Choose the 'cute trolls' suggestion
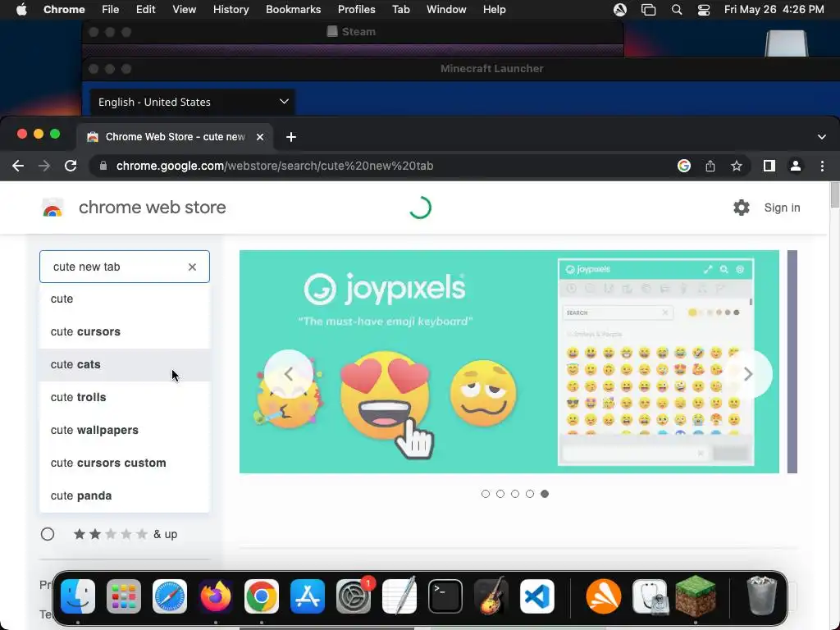840x630 pixels. [x=125, y=397]
